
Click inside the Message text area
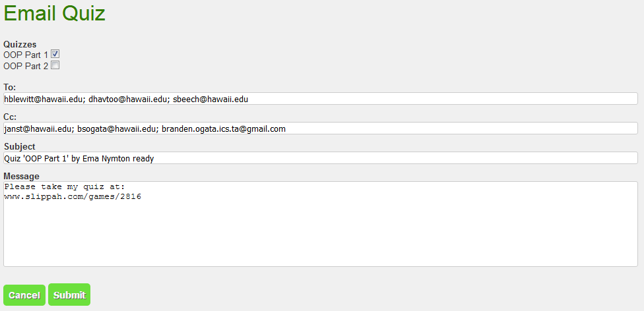click(x=321, y=231)
